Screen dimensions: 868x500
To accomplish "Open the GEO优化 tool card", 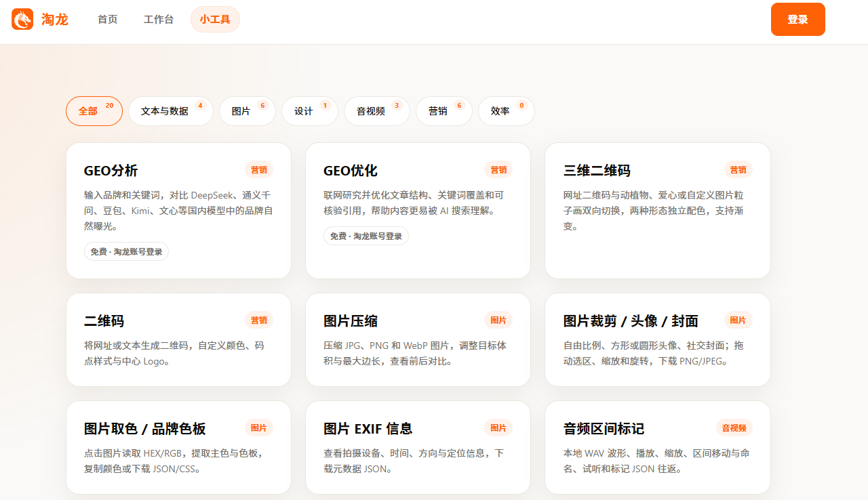I will pyautogui.click(x=418, y=211).
